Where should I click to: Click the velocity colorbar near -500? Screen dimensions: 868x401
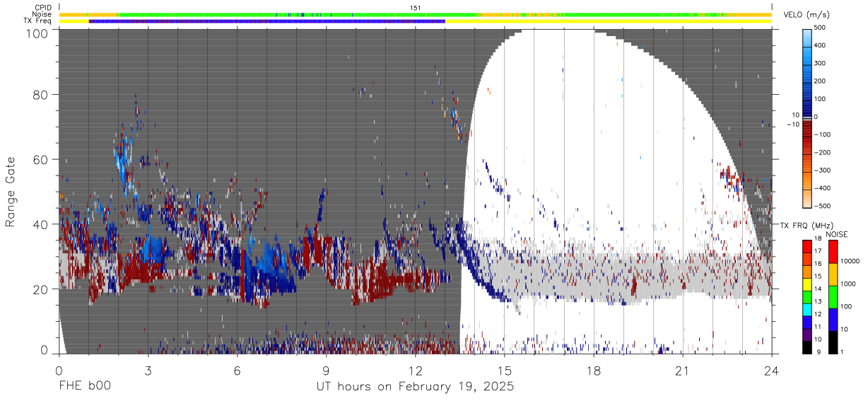click(x=808, y=202)
